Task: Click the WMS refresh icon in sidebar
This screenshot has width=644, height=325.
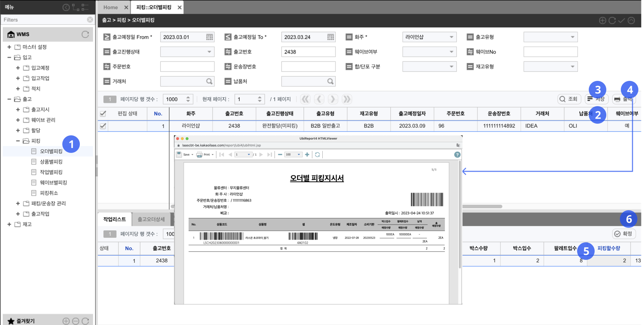Action: coord(85,34)
